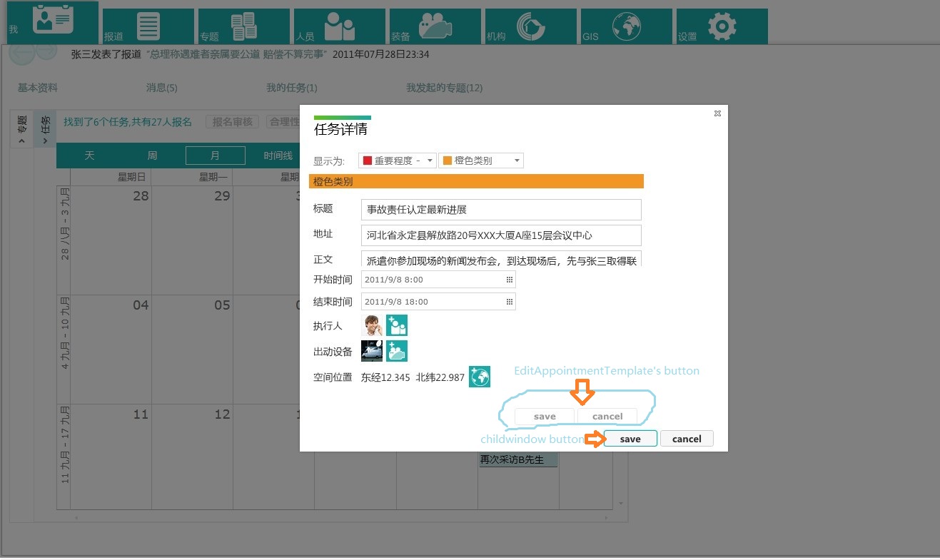Click the 标题 title input field
Screen dimensions: 940x560
click(501, 210)
